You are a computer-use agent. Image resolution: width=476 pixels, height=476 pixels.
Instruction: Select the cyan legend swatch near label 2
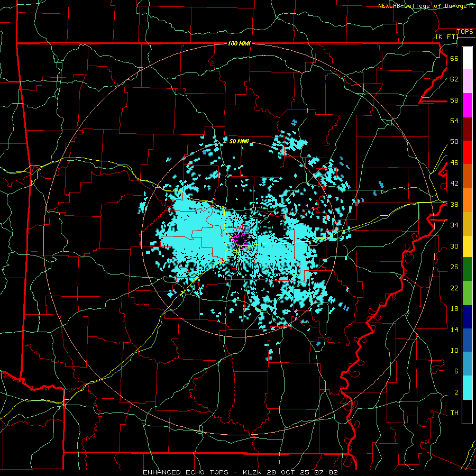pos(467,388)
